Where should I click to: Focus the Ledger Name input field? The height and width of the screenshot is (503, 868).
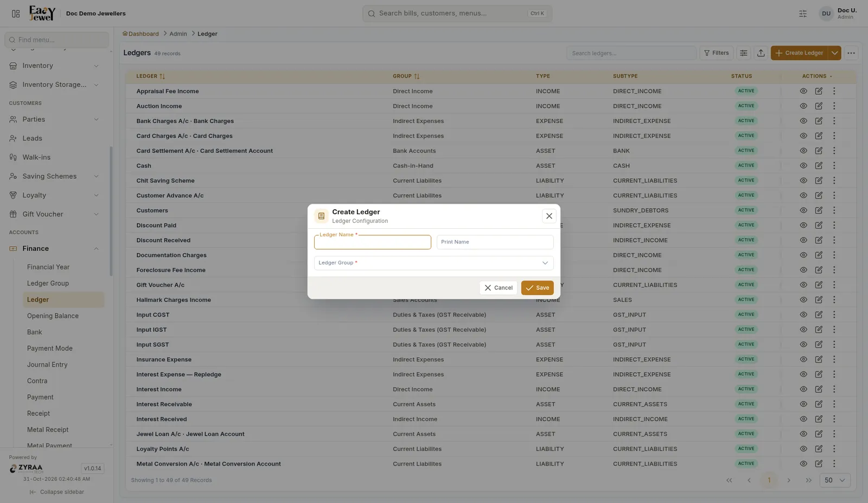coord(373,242)
